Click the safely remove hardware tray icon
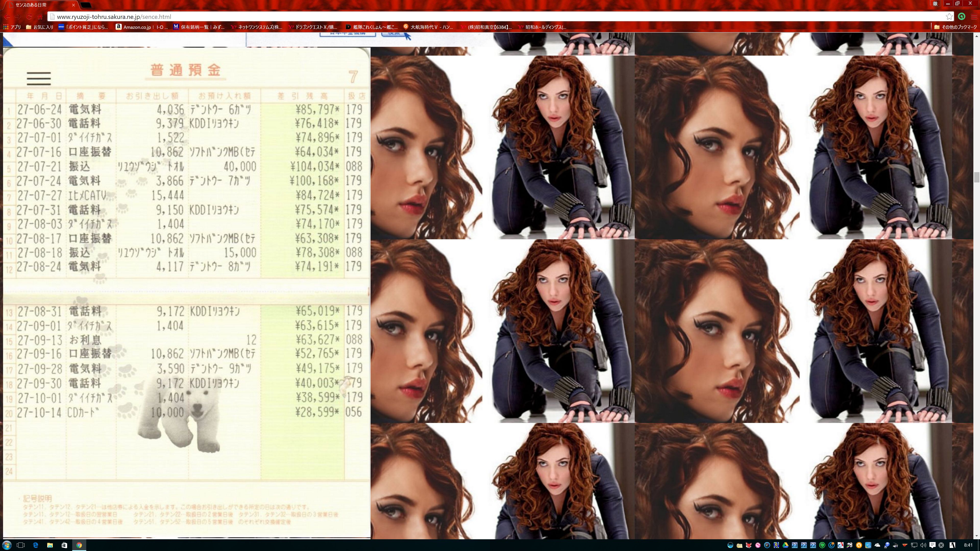Viewport: 980px width, 551px height. (x=896, y=545)
